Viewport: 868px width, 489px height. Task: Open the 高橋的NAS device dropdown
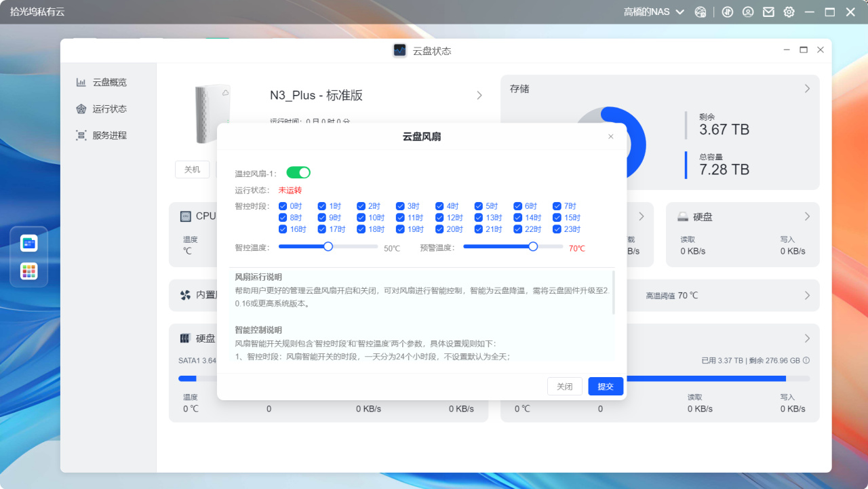click(654, 12)
